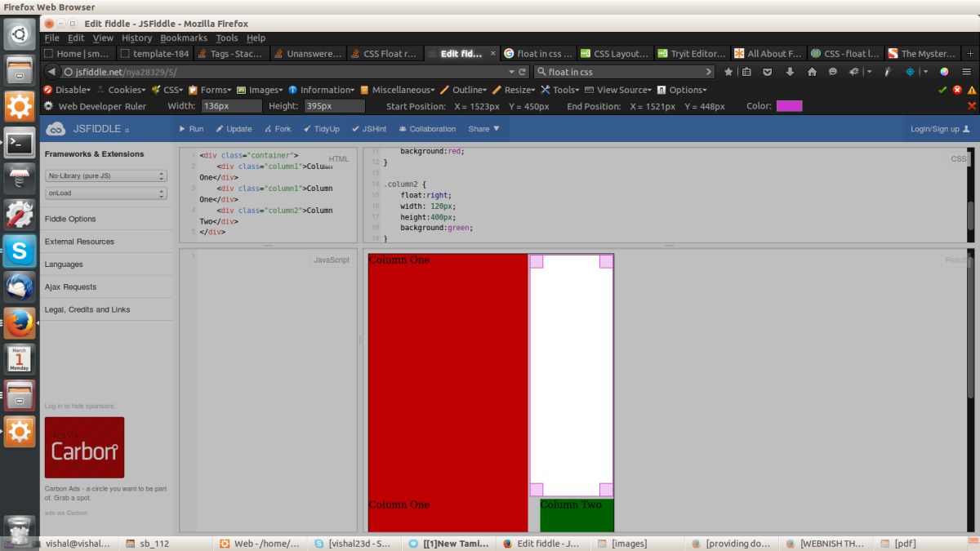
Task: Open the Downloads arrow icon
Action: point(790,72)
